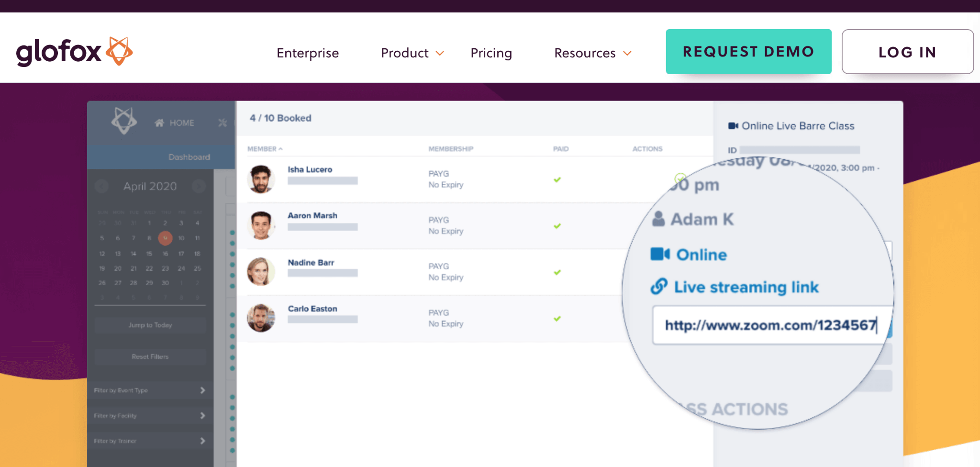Click the live streaming link input field

click(x=770, y=325)
